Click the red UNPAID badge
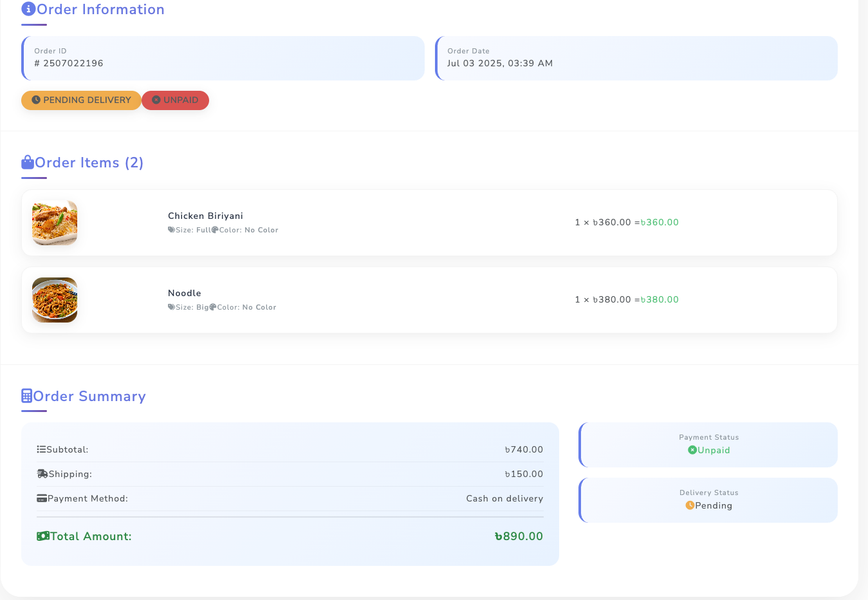Viewport: 868px width, 600px height. [x=175, y=100]
